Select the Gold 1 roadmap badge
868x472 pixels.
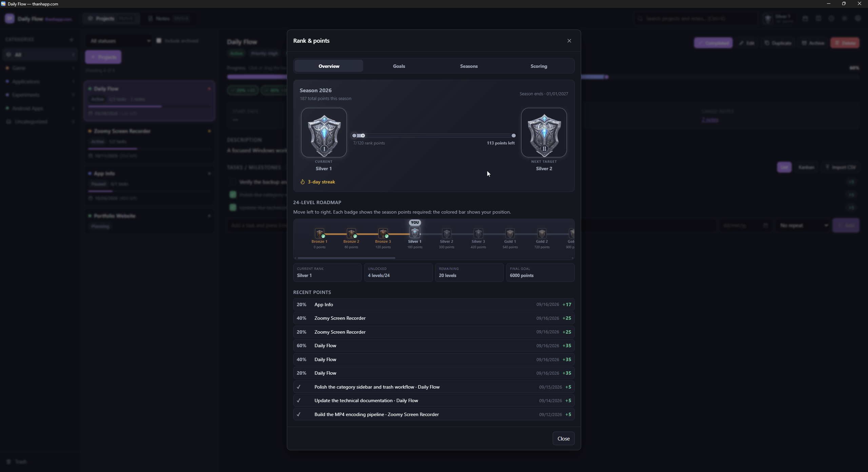tap(510, 233)
